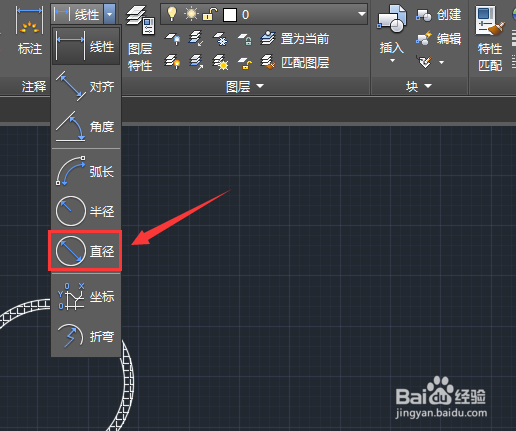Choose 直径 diameter dimension option

coord(86,251)
